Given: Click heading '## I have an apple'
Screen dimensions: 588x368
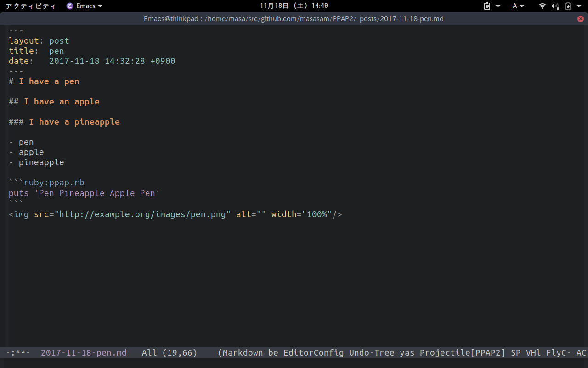Looking at the screenshot, I should coord(54,102).
